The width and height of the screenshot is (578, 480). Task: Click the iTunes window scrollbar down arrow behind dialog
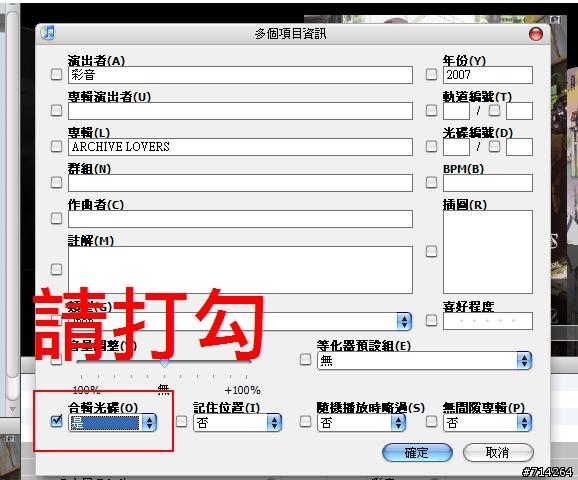coord(12,409)
